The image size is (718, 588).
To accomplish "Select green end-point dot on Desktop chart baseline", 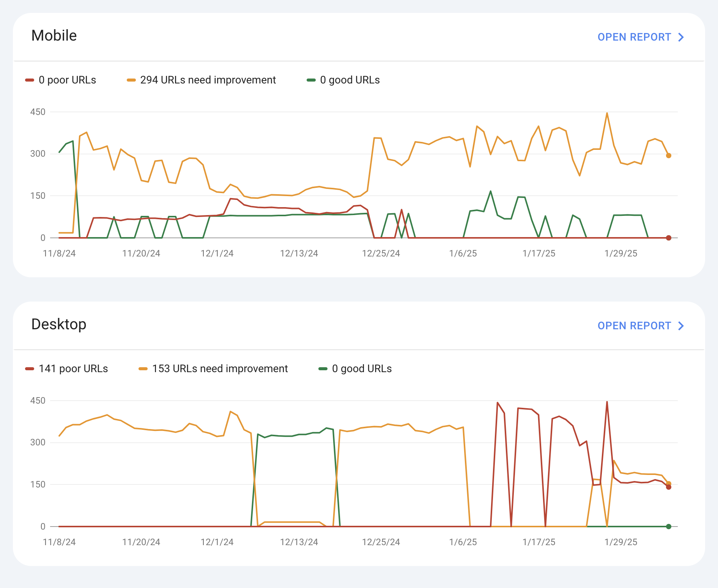I will 669,527.
